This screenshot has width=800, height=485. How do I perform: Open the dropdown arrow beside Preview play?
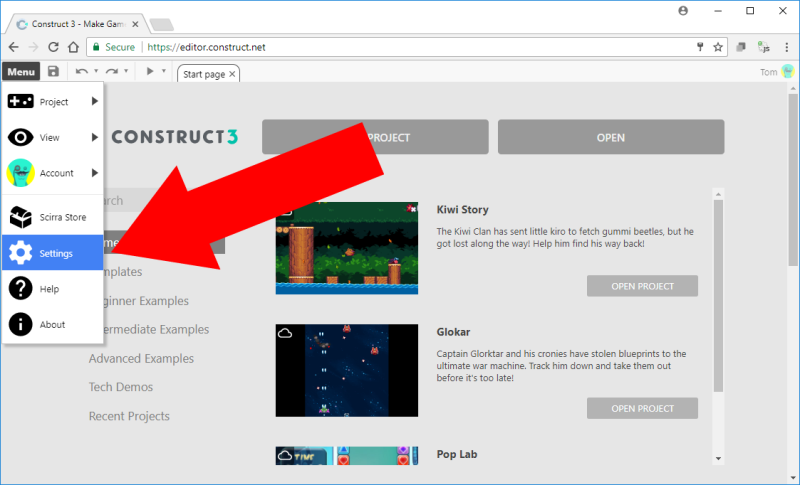click(165, 72)
